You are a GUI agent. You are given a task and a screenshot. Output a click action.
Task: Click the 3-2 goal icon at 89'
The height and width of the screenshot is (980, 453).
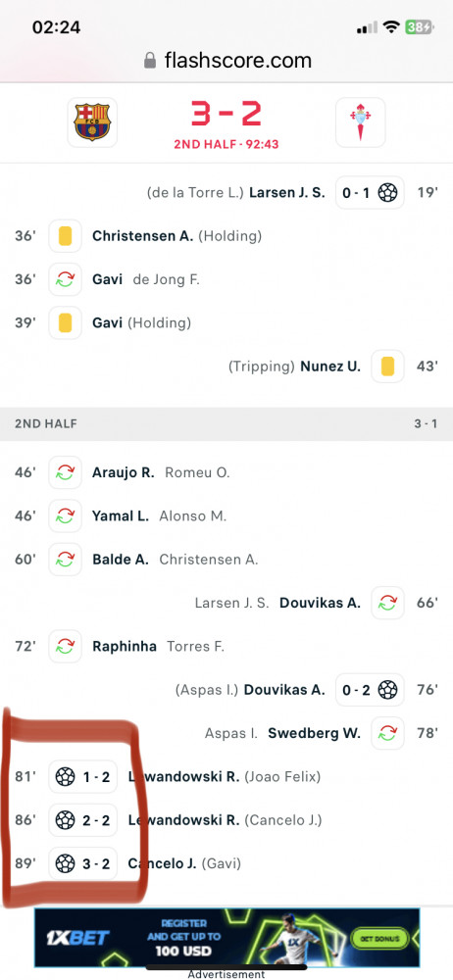(65, 863)
